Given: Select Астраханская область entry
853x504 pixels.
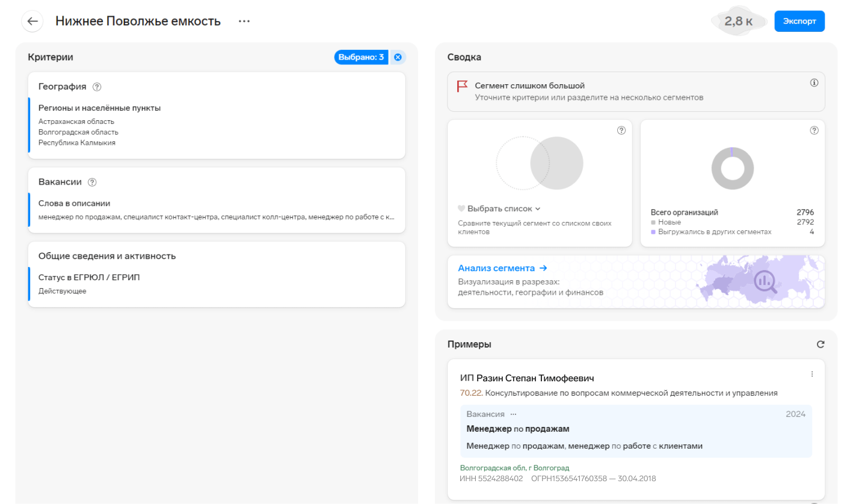Looking at the screenshot, I should [76, 121].
